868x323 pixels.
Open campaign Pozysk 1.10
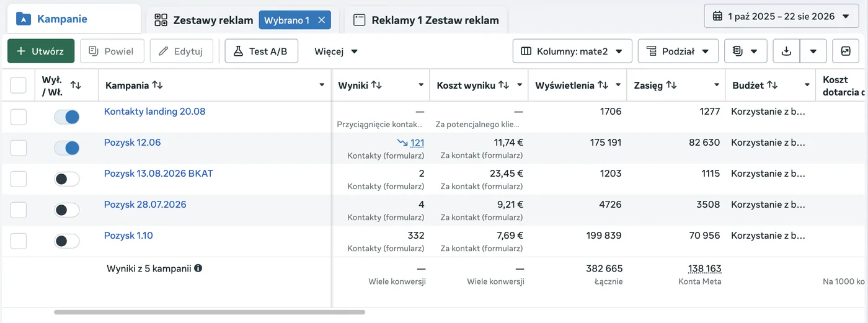pyautogui.click(x=128, y=236)
